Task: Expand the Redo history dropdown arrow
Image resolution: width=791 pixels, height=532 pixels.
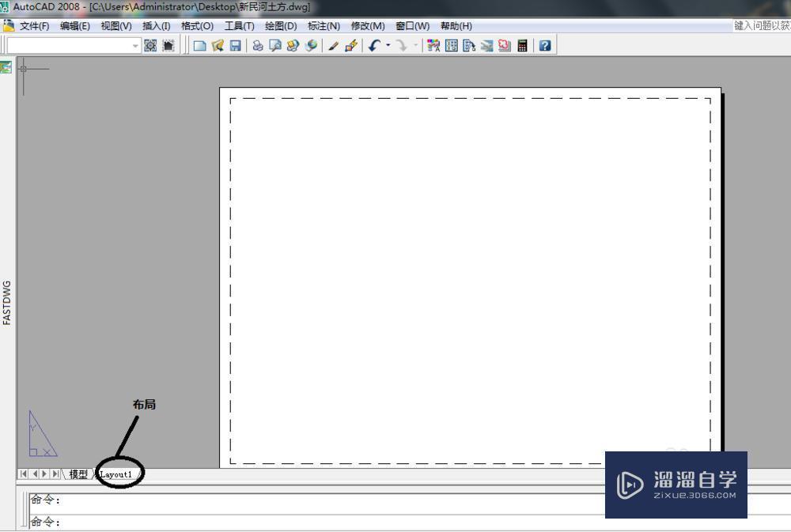Action: click(x=416, y=46)
